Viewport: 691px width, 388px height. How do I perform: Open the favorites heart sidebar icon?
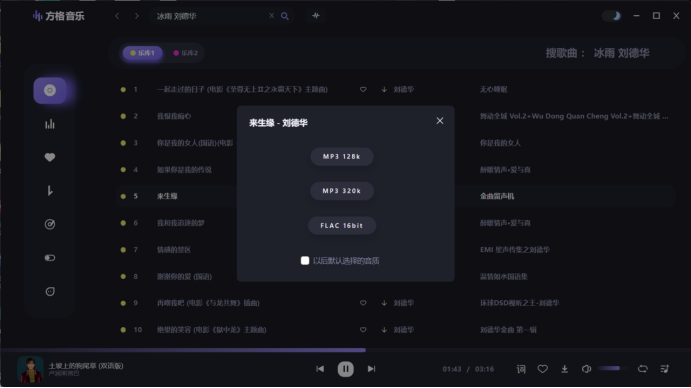[50, 157]
